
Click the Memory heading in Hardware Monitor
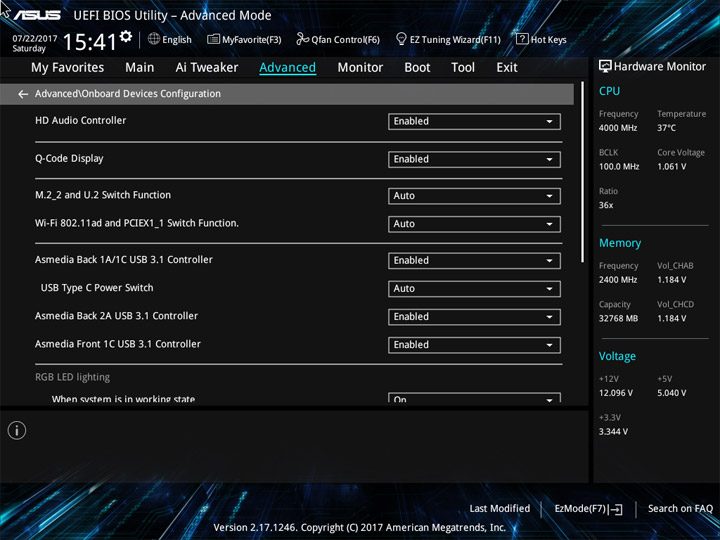(x=620, y=243)
